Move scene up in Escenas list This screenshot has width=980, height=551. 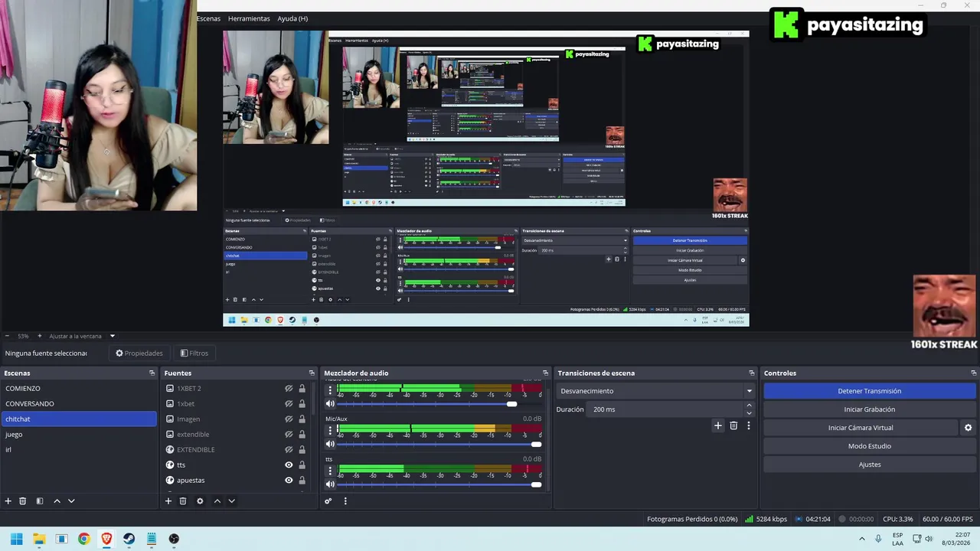(57, 501)
